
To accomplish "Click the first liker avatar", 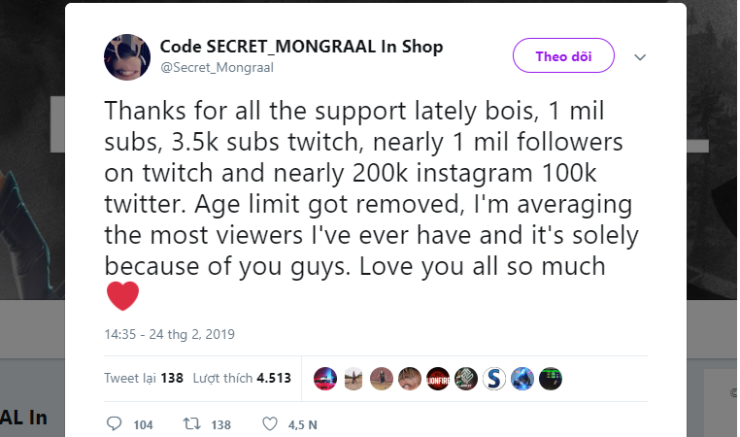I will [325, 378].
